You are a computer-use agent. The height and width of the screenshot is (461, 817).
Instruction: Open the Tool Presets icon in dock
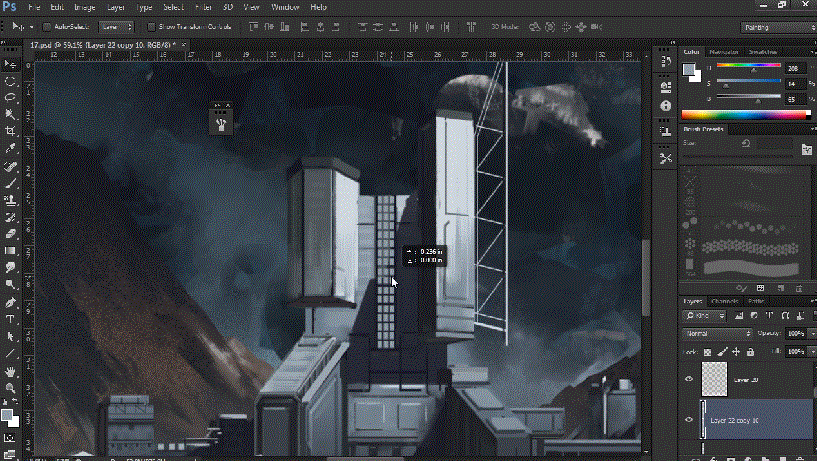tap(665, 158)
